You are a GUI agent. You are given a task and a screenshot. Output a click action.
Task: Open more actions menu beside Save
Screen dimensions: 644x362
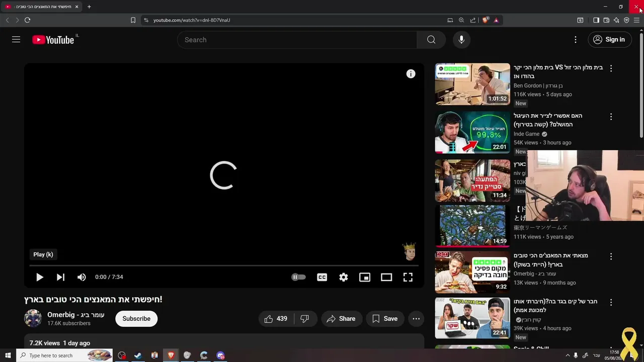(x=416, y=319)
